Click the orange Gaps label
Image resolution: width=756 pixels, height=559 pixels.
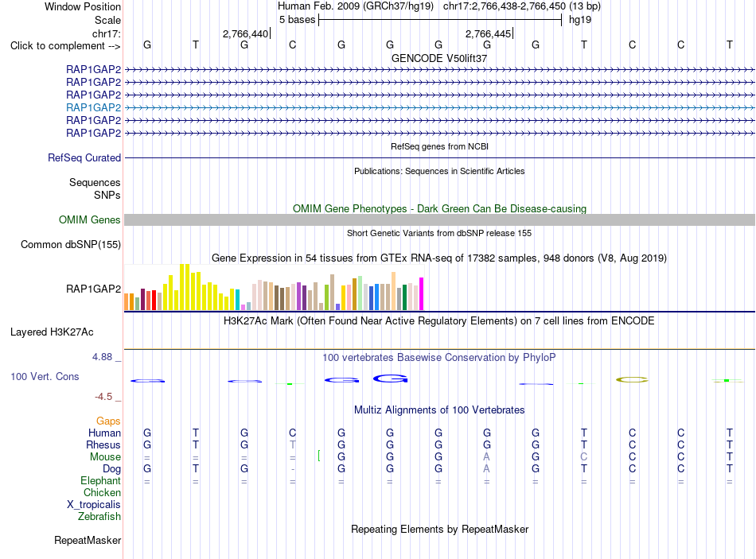click(x=108, y=421)
